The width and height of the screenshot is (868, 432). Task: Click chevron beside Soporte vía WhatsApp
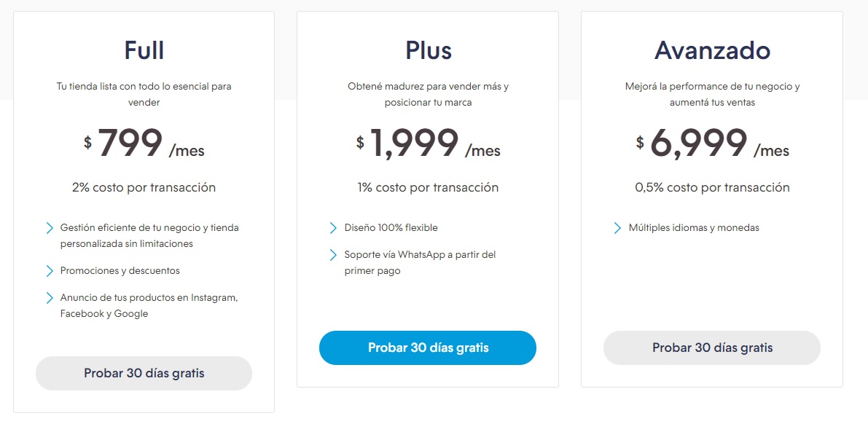(333, 255)
